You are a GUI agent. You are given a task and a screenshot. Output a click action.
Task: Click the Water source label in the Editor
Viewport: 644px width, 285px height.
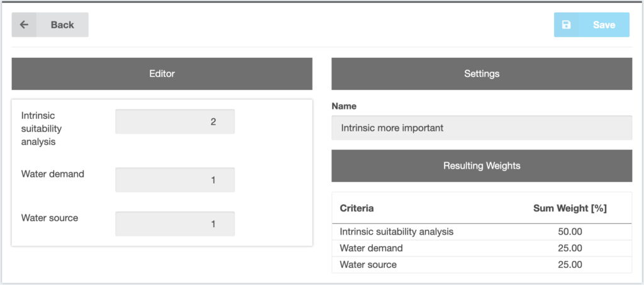coord(50,218)
